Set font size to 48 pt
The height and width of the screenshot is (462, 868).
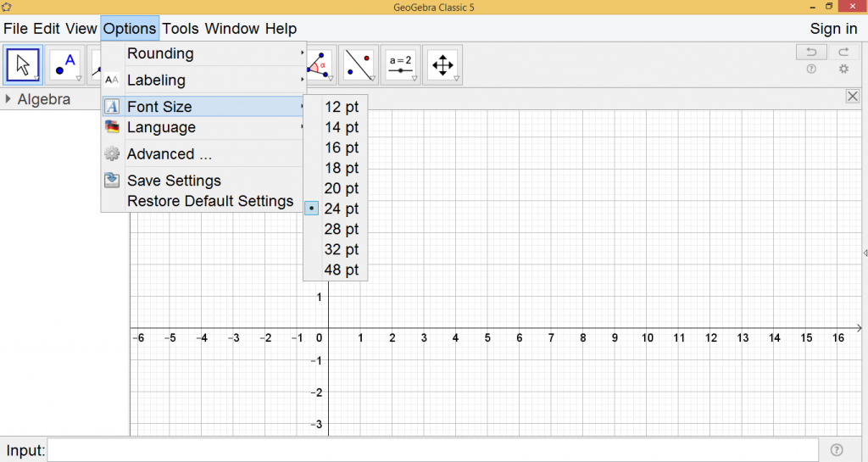click(342, 270)
